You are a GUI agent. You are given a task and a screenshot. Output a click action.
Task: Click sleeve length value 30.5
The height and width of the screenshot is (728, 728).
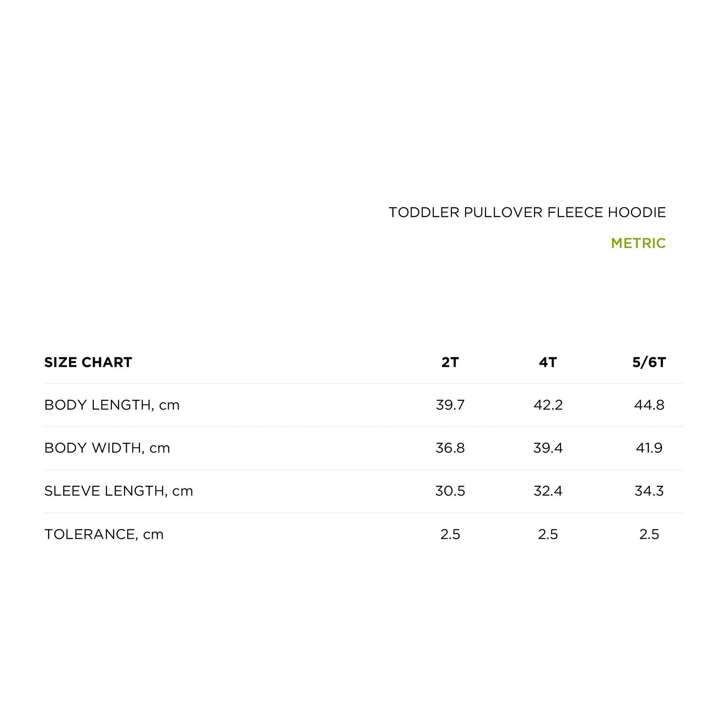[450, 491]
